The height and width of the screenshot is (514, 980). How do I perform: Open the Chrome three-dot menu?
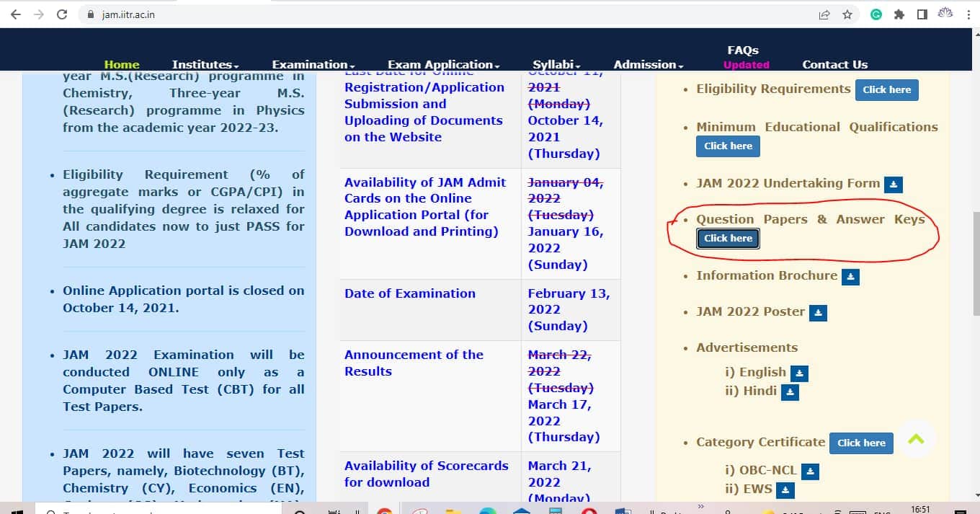pyautogui.click(x=968, y=14)
